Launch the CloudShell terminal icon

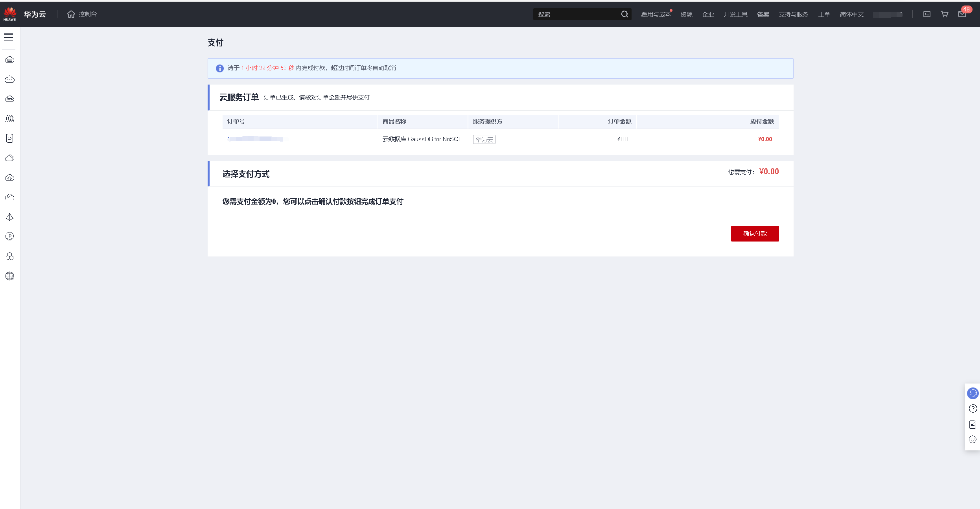point(927,14)
